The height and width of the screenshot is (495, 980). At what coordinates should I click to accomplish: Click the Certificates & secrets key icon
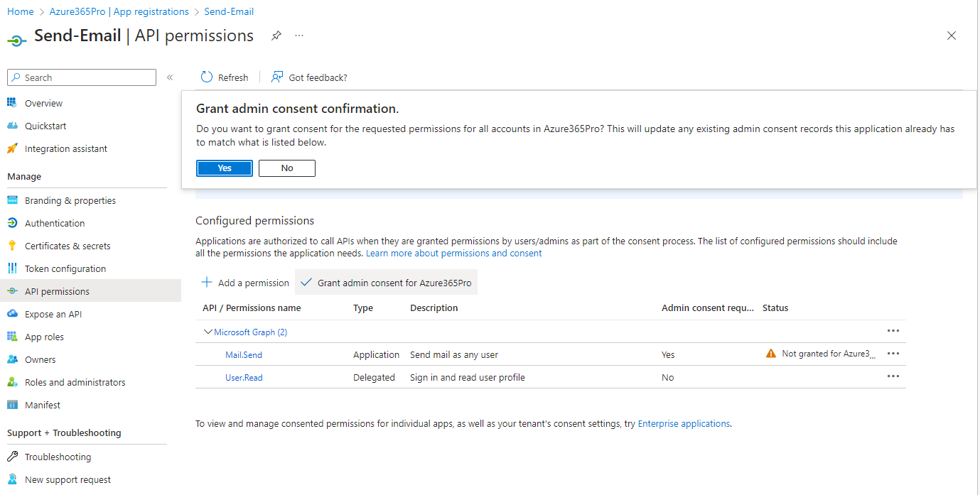coord(12,246)
